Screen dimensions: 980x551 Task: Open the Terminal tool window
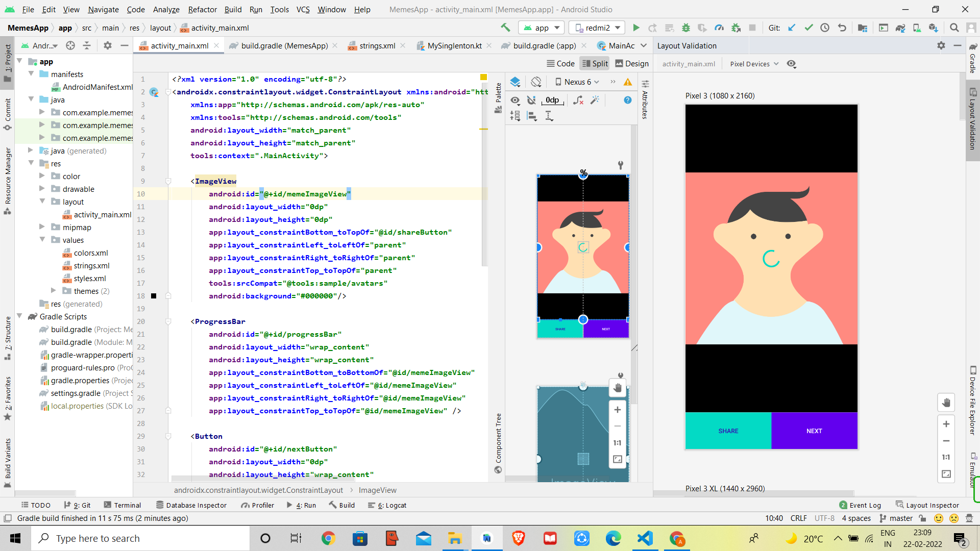122,505
